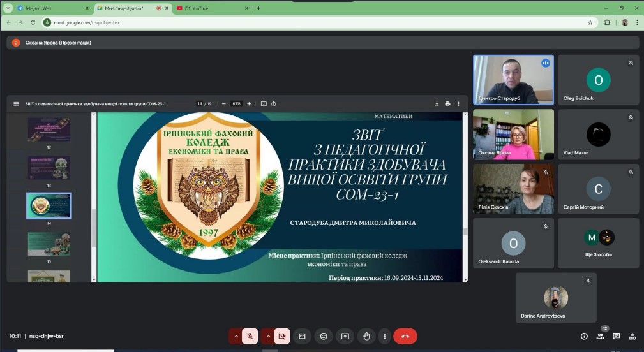Print the PDF document
The height and width of the screenshot is (352, 644).
[x=447, y=104]
